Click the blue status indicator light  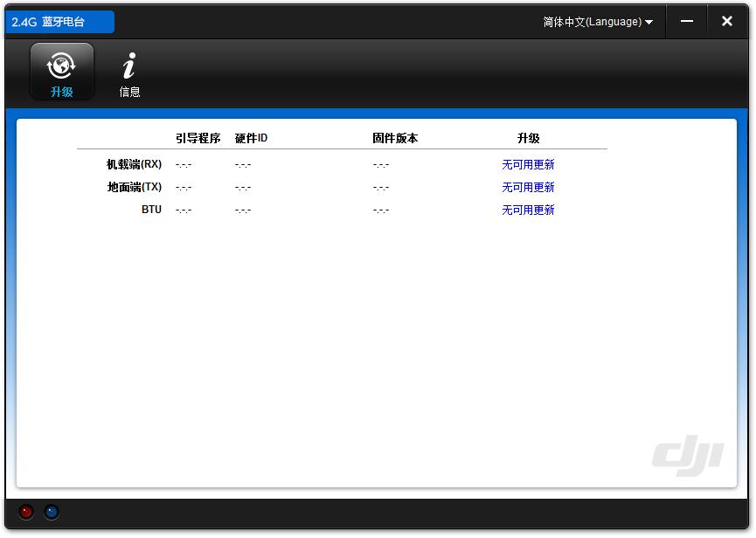pyautogui.click(x=52, y=512)
